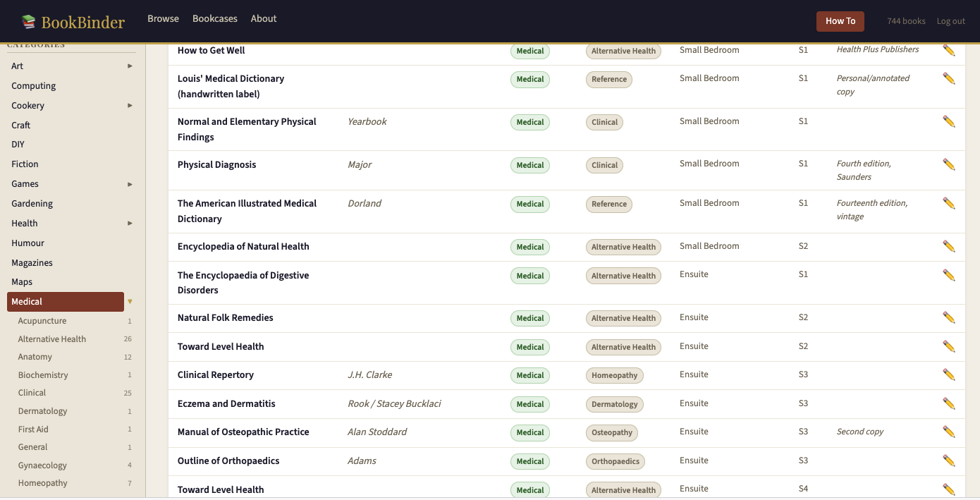Screen dimensions: 980x500
Task: Click author 'Rook / Stacey Bucklaci'
Action: 394,403
